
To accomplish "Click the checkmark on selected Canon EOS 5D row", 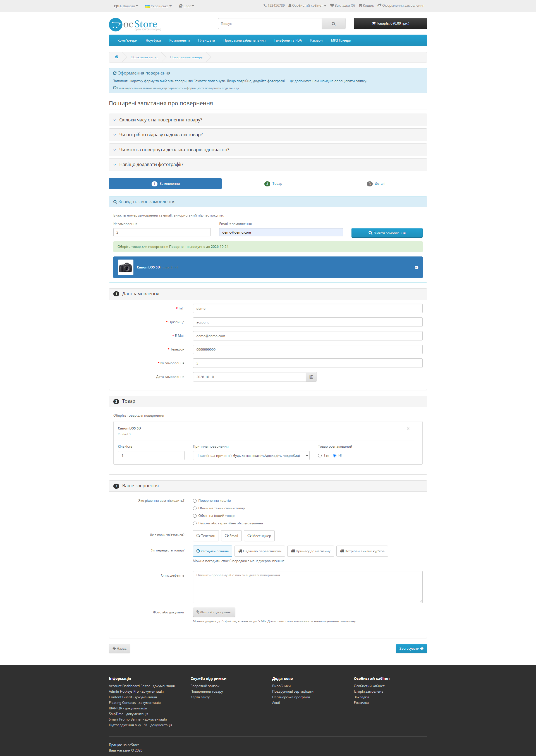I will point(416,268).
